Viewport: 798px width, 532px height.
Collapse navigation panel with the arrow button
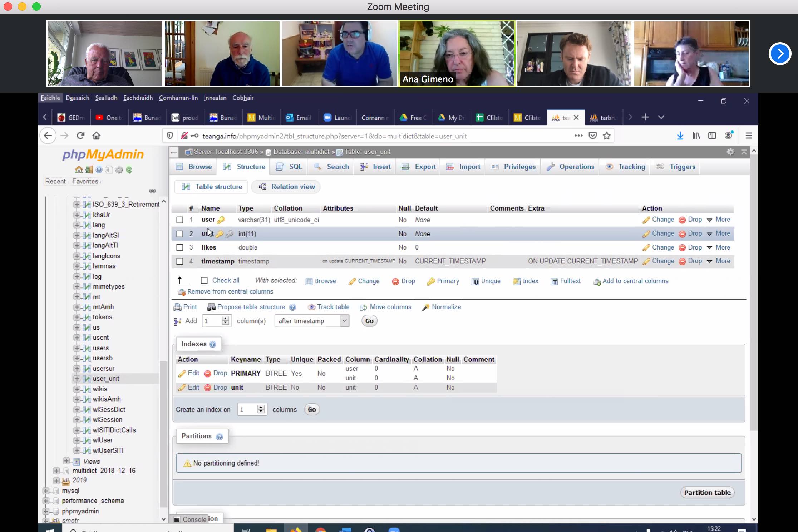[174, 152]
